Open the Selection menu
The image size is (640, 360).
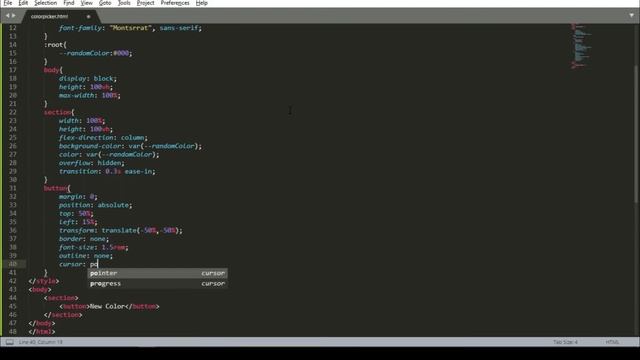tap(45, 3)
